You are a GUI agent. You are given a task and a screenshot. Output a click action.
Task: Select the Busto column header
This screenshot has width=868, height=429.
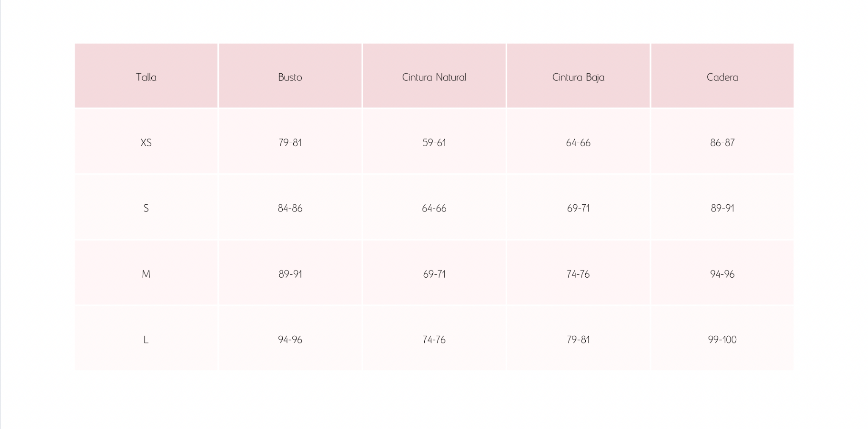[290, 77]
